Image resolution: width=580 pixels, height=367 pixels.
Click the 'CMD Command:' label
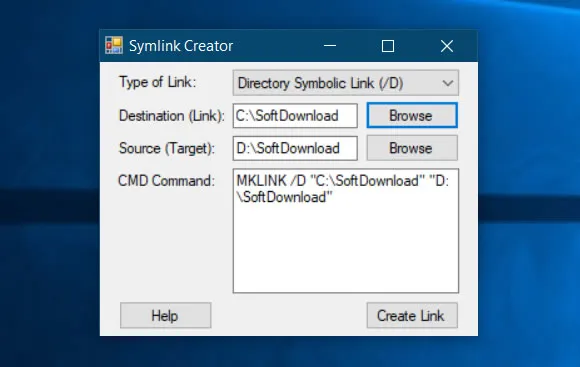(166, 181)
